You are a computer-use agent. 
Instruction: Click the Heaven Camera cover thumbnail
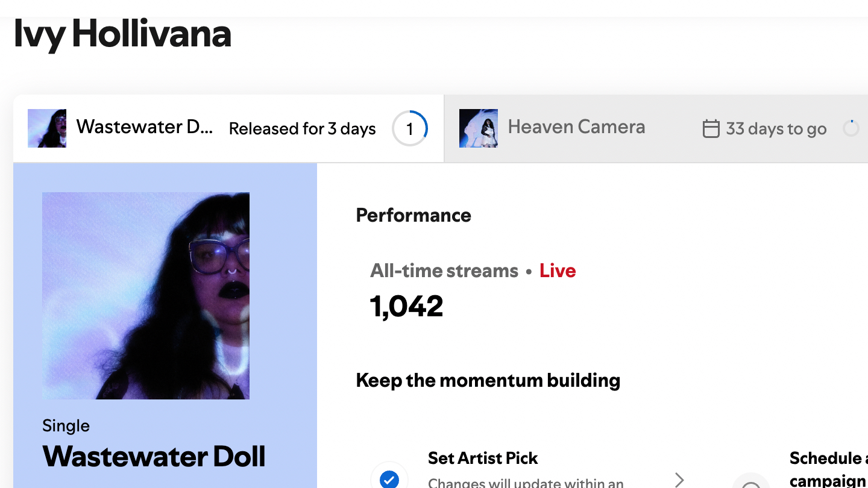(479, 128)
